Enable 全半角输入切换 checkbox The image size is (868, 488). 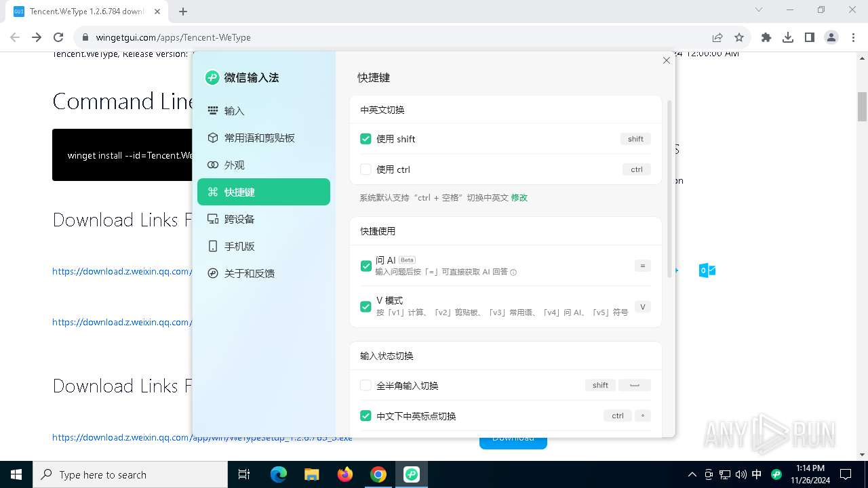click(x=366, y=386)
